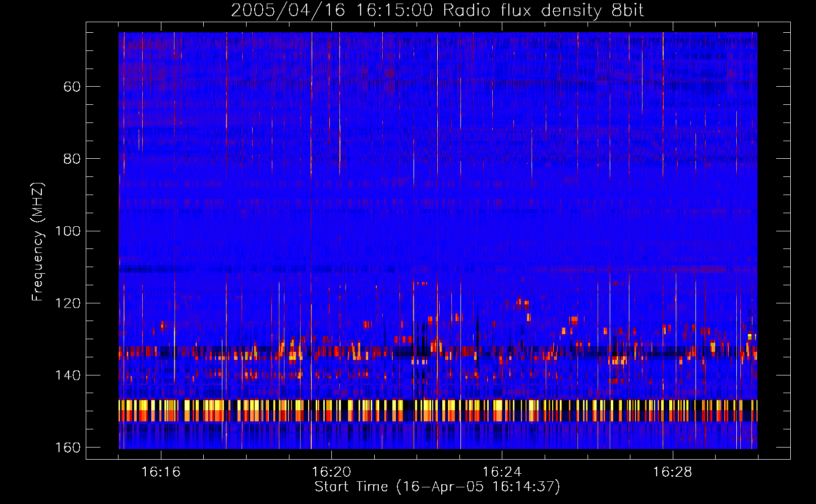Viewport: 816px width, 504px height.
Task: Click the 60 frequency tick label
Action: (72, 87)
